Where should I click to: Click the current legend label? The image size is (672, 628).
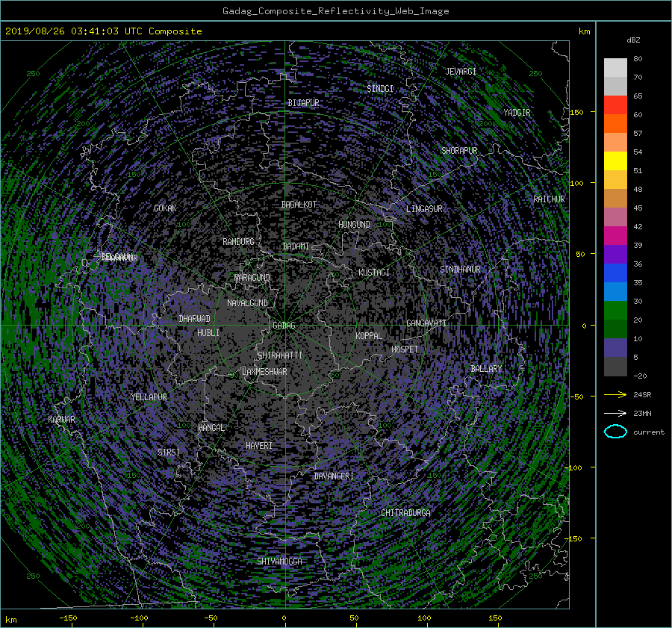click(x=649, y=432)
